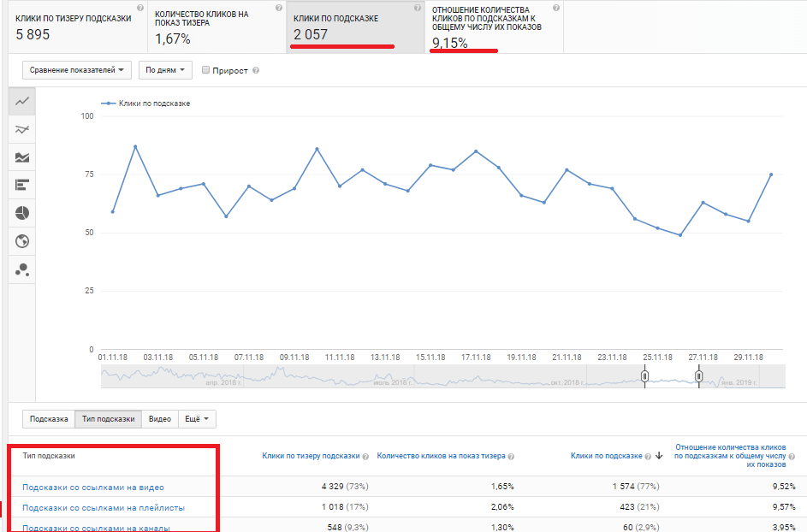Select the bubble chart icon
Viewport: 807px width, 532px height.
[x=22, y=269]
